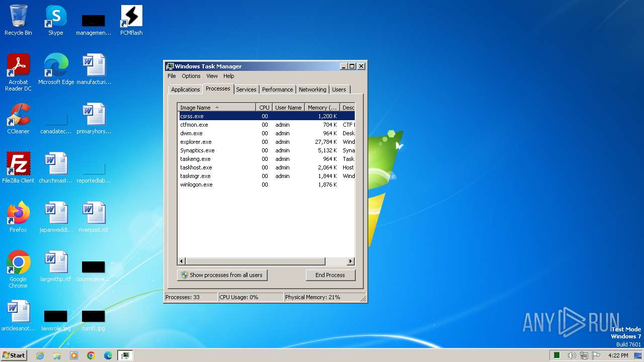644x362 pixels.
Task: Select the explorer.exe process row
Action: 266,142
